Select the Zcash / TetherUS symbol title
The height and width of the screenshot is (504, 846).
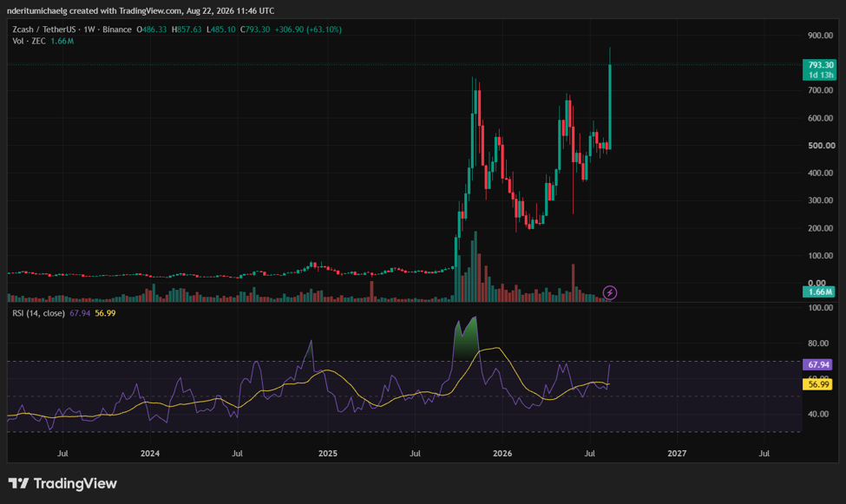coord(44,29)
